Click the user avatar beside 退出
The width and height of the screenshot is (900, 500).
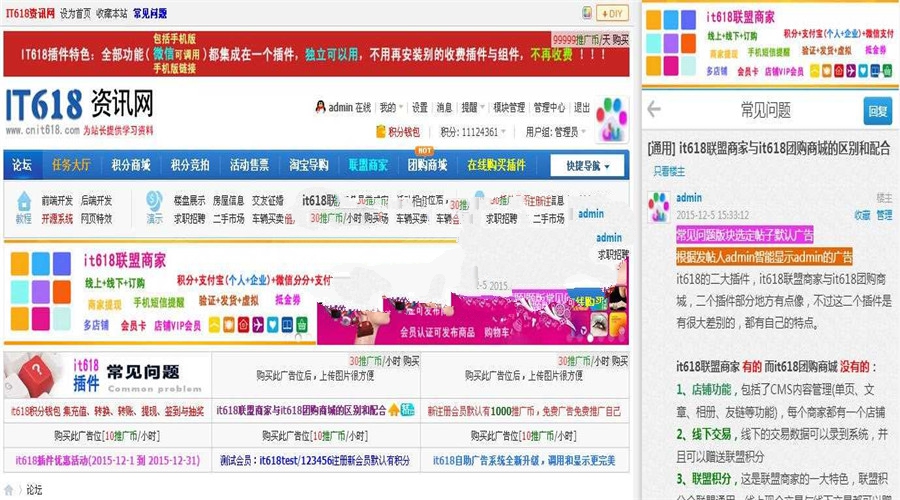(x=612, y=119)
